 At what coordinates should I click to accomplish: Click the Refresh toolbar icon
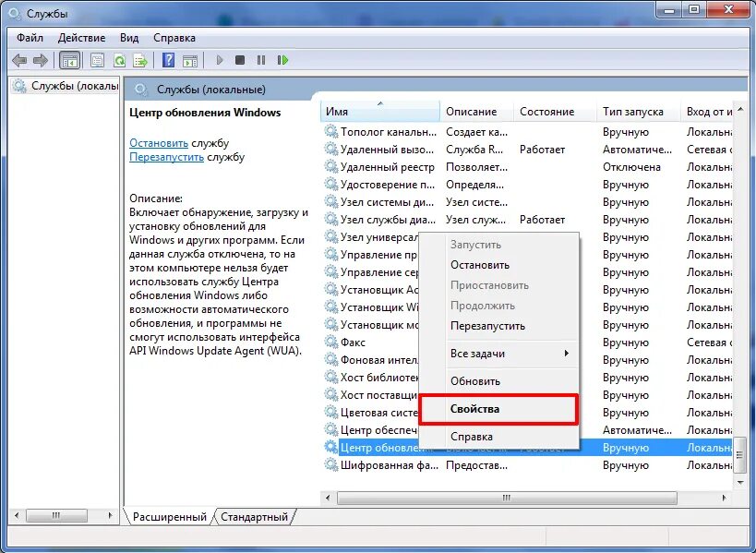tap(119, 60)
